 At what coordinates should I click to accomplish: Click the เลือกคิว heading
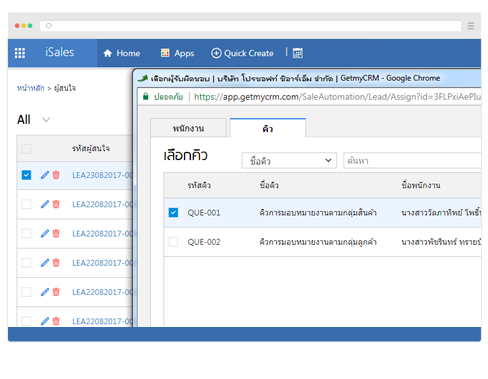(185, 156)
